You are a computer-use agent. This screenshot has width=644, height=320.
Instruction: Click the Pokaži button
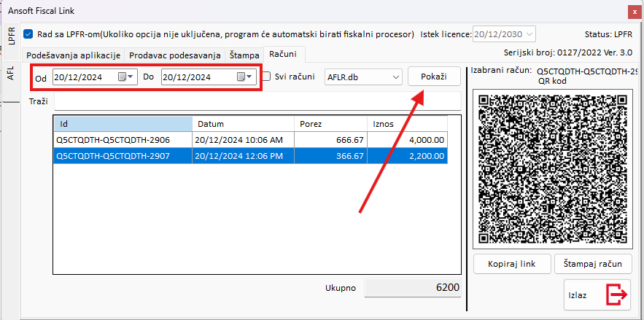click(434, 77)
